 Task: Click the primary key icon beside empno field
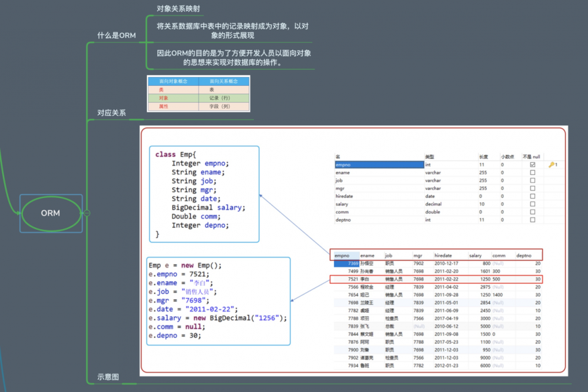[550, 163]
